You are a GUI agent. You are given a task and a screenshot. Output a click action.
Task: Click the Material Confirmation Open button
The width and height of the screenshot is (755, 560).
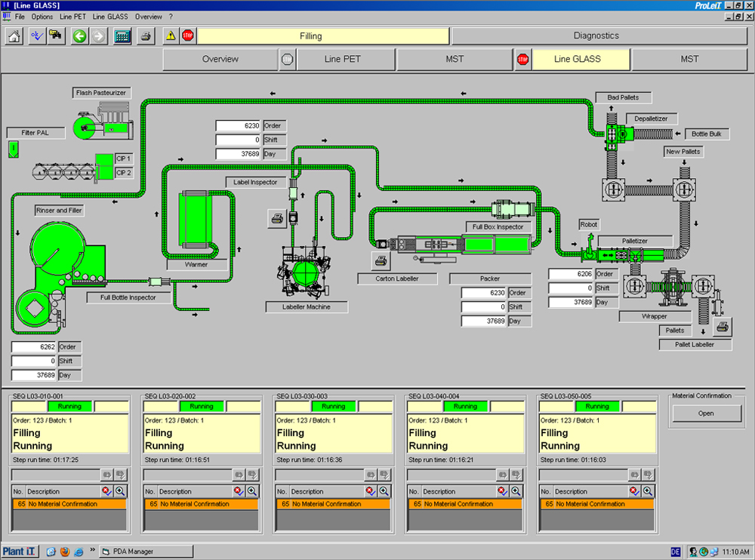(706, 414)
